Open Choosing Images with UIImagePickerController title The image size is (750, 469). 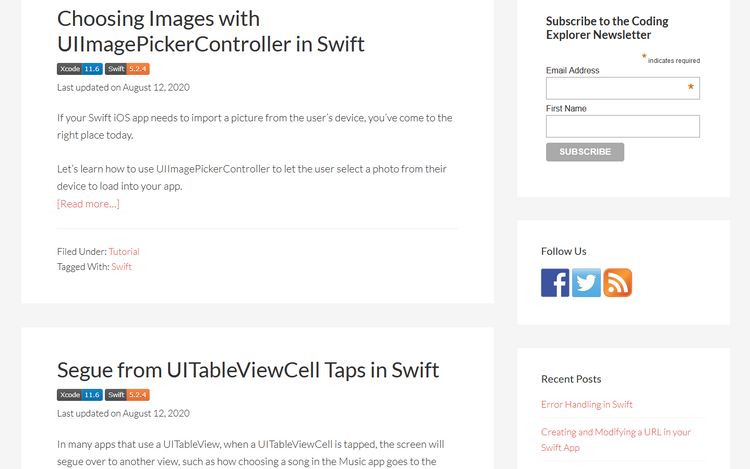pyautogui.click(x=210, y=32)
